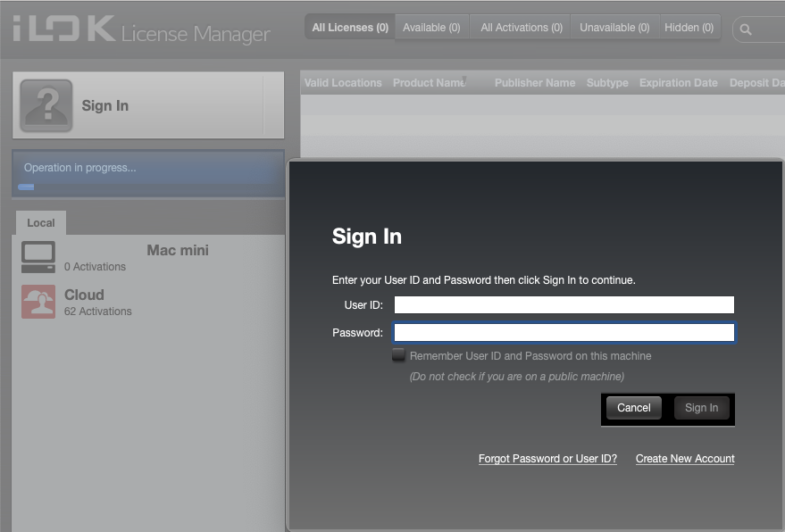Show the All Activations tab
This screenshot has height=532, width=785.
[x=522, y=28]
